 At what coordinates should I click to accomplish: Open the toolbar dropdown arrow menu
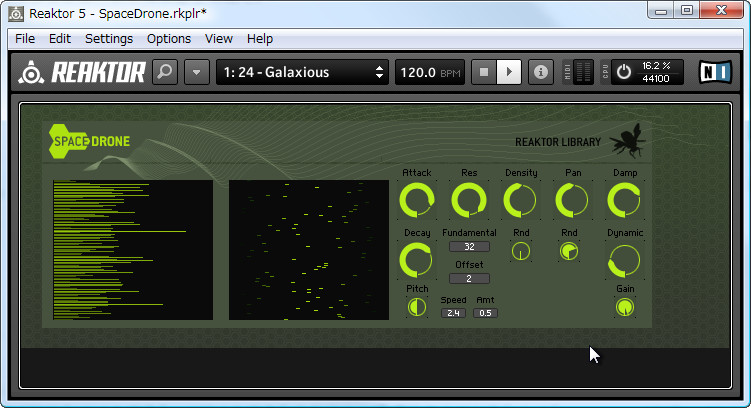196,72
